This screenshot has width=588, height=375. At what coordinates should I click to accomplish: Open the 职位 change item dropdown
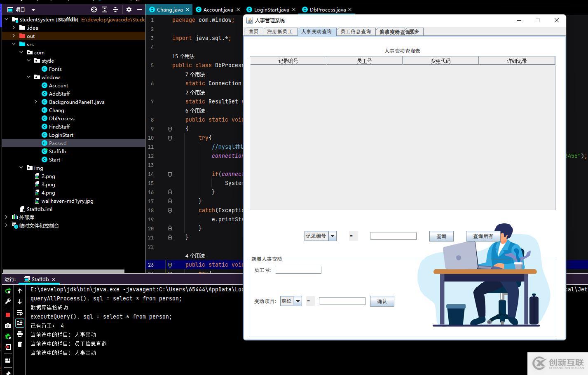coord(298,301)
